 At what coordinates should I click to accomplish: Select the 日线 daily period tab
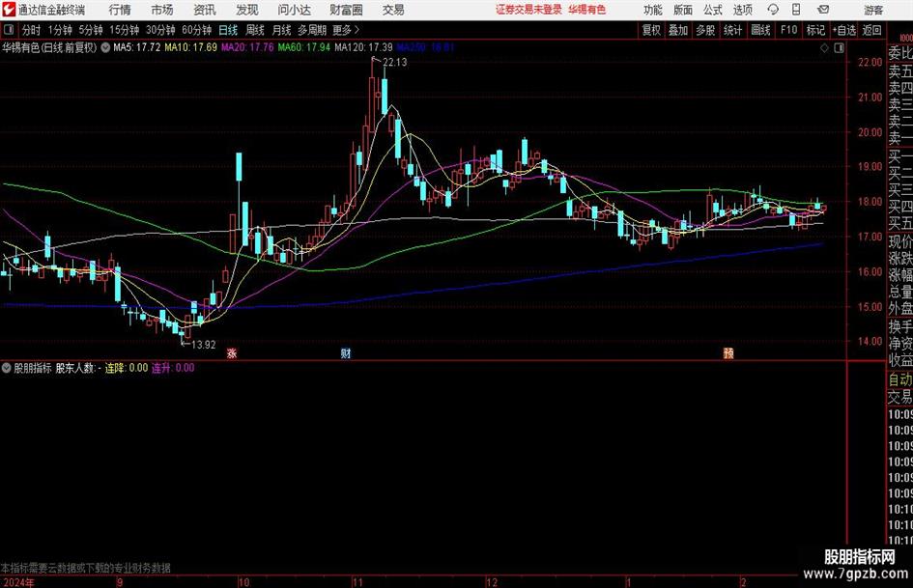[x=228, y=30]
